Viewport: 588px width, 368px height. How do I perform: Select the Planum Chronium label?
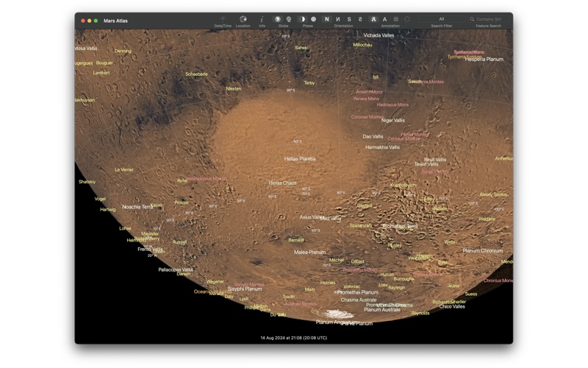pos(482,251)
